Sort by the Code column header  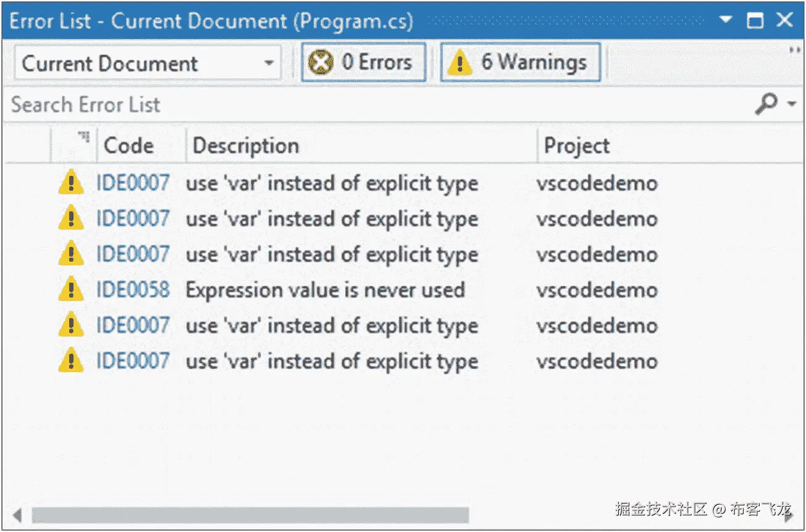(128, 146)
